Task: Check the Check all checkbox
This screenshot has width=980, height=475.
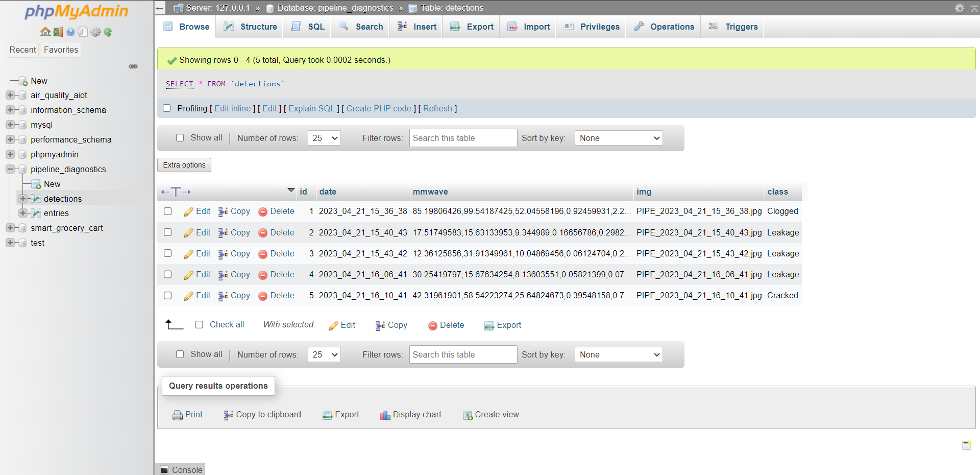Action: coord(199,325)
